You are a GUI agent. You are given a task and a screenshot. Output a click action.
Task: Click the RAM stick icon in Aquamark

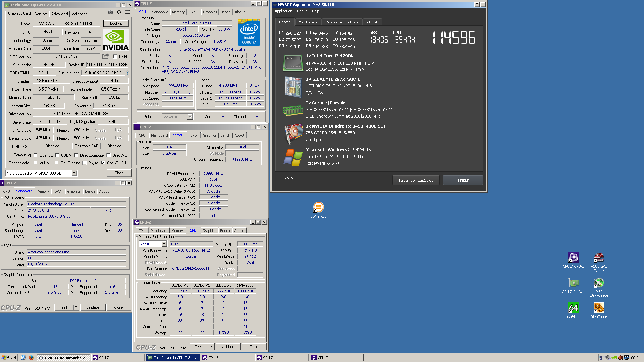293,110
